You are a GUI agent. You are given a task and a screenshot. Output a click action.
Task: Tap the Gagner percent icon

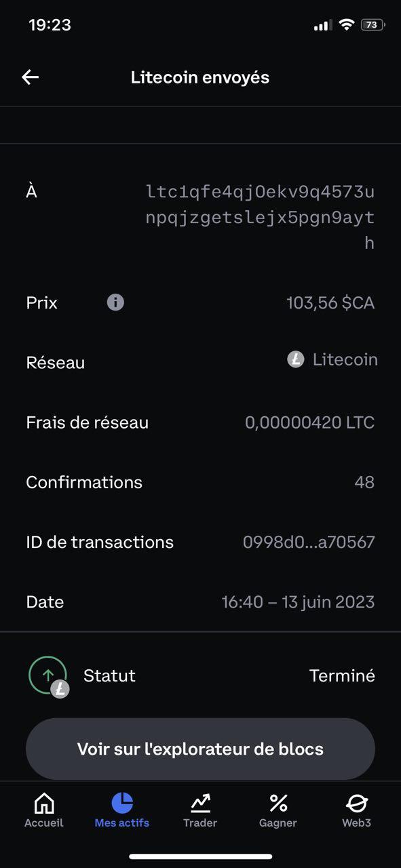click(278, 803)
